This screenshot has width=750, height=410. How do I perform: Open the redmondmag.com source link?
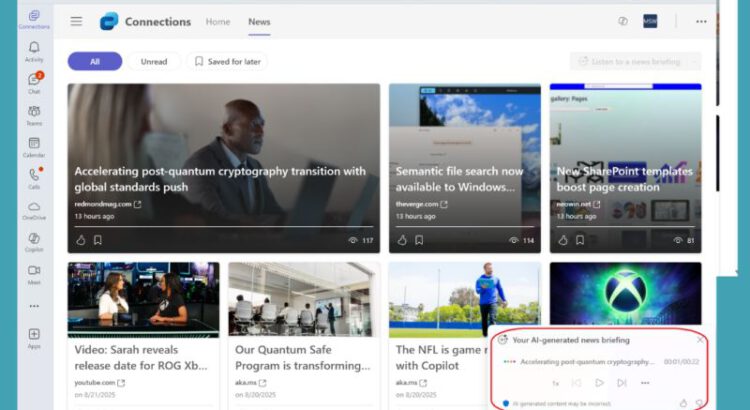click(x=108, y=204)
